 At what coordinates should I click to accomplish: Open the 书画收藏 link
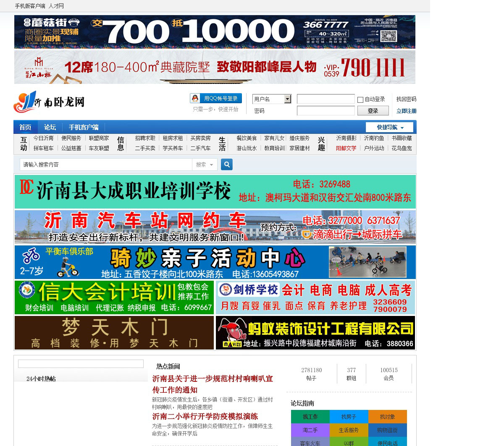point(402,138)
